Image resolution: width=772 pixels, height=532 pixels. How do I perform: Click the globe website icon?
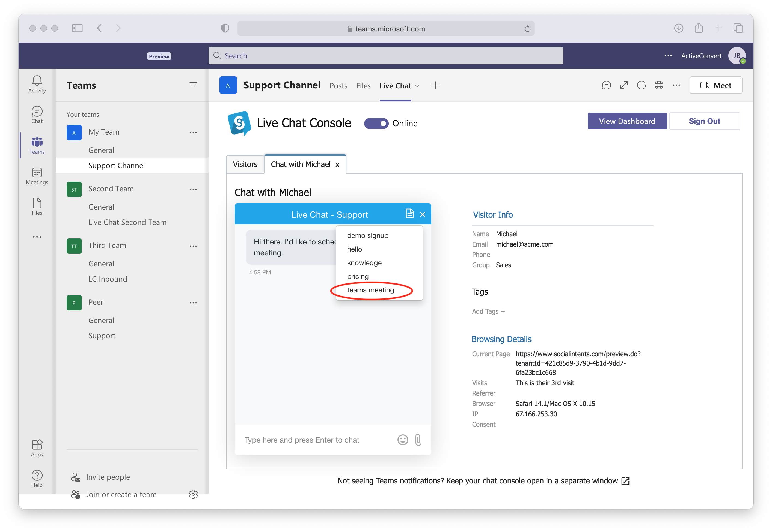pos(659,85)
